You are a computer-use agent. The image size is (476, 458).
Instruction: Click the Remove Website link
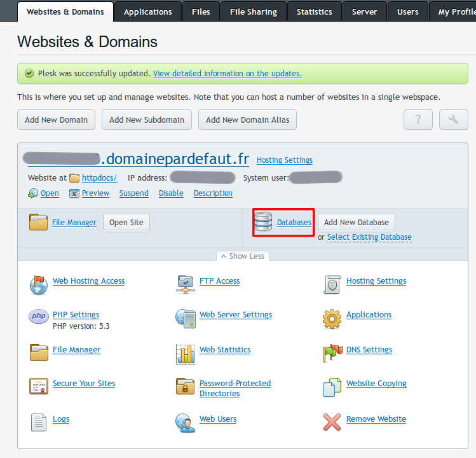[x=376, y=419]
